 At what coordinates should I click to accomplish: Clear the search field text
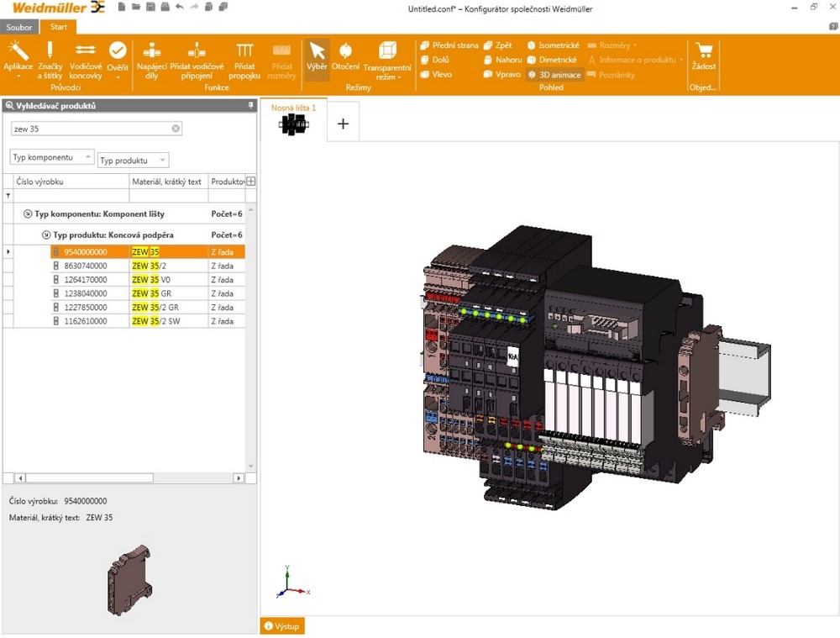(x=176, y=129)
